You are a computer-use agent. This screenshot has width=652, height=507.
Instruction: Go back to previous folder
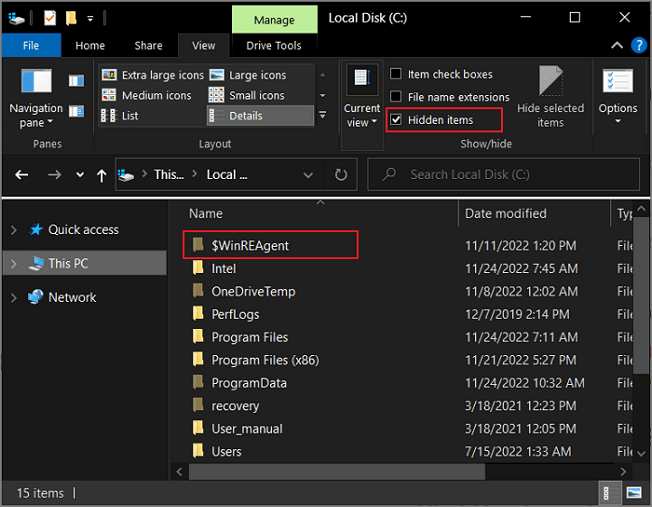pos(22,175)
